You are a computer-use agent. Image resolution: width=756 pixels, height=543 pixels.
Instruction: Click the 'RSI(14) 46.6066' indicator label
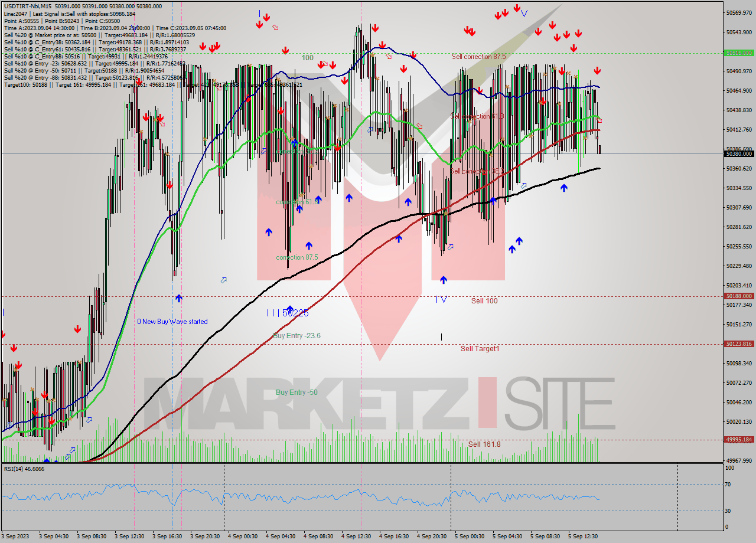click(24, 469)
